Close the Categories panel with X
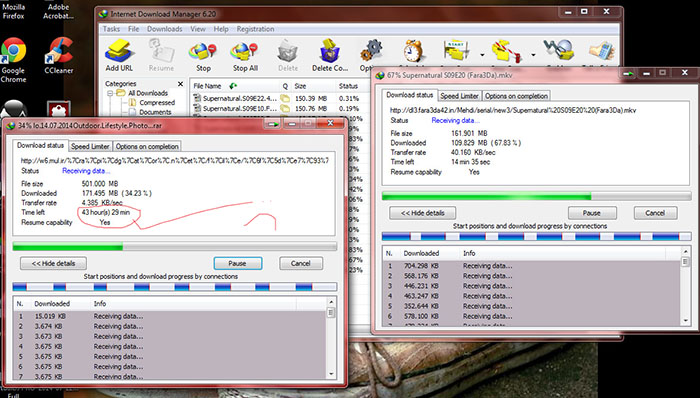This screenshot has height=398, width=700. tap(180, 84)
